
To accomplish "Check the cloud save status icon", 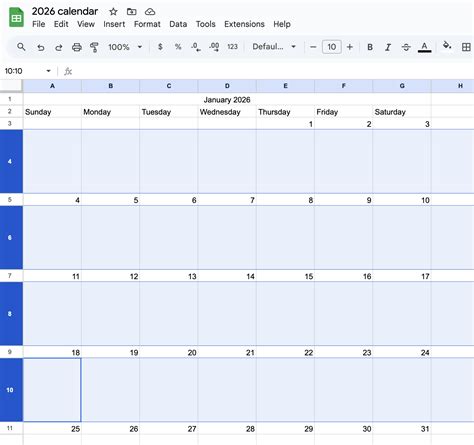I will [150, 12].
